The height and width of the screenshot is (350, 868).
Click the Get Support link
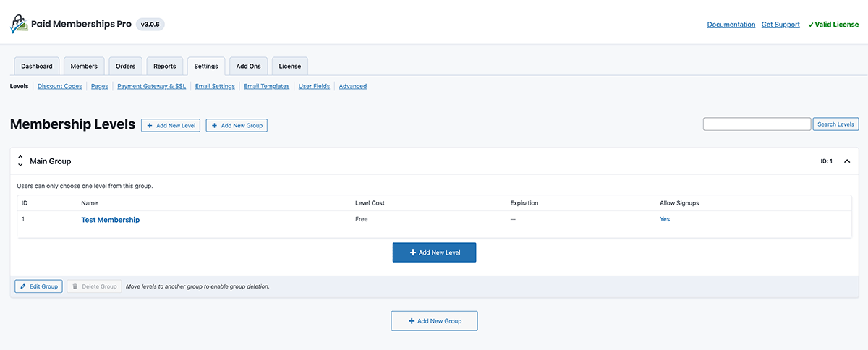pos(780,25)
